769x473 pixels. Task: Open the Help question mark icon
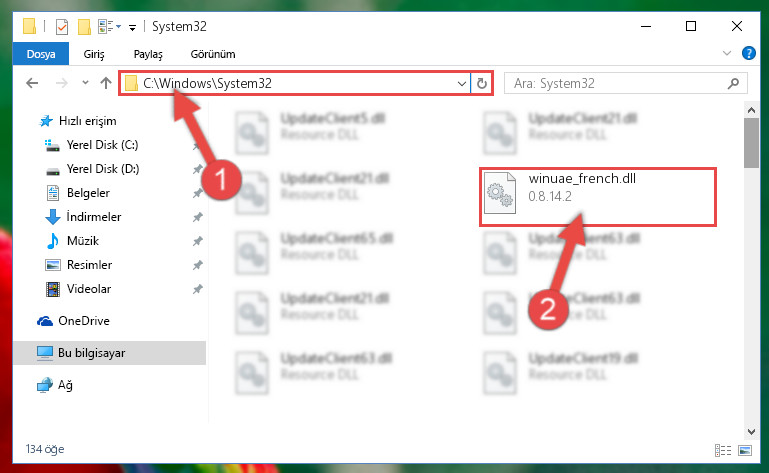click(x=748, y=53)
